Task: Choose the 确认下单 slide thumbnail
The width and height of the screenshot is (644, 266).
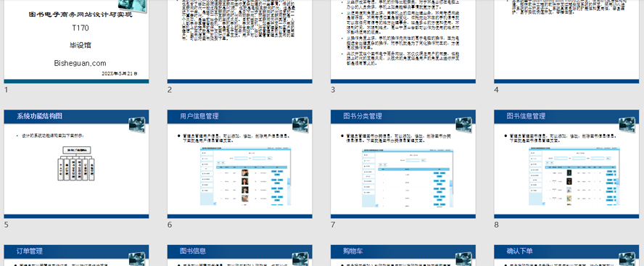Action: click(566, 255)
